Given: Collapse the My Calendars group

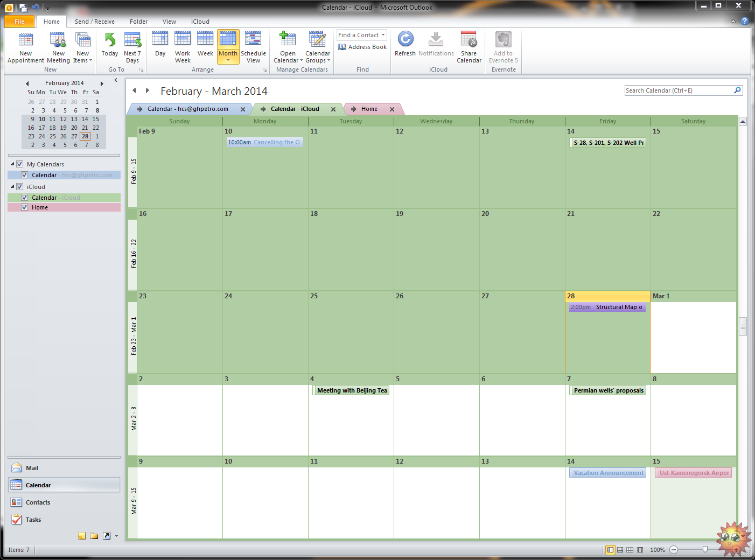Looking at the screenshot, I should [12, 164].
